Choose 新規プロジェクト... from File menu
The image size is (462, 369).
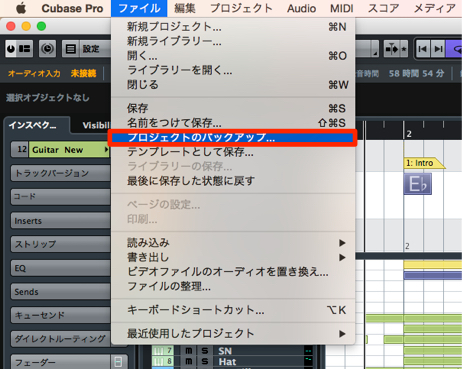[233, 27]
